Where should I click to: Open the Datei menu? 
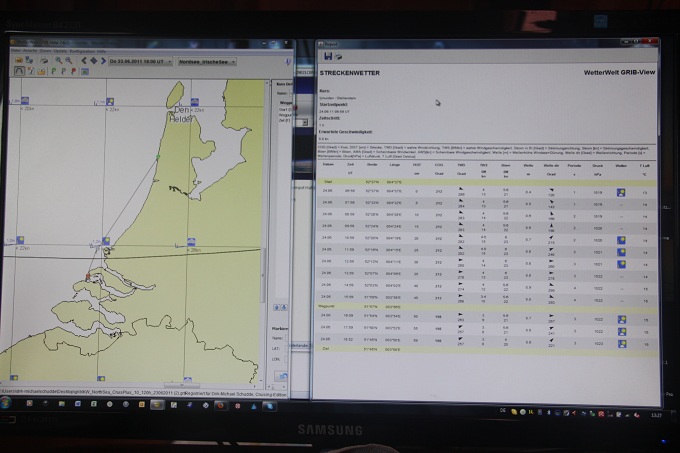tap(15, 49)
